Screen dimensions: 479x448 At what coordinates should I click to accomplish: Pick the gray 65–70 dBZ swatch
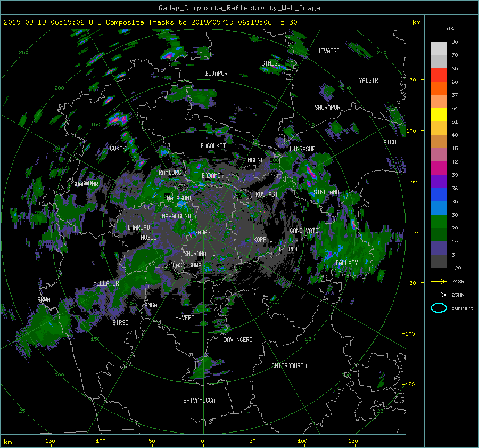pos(439,61)
